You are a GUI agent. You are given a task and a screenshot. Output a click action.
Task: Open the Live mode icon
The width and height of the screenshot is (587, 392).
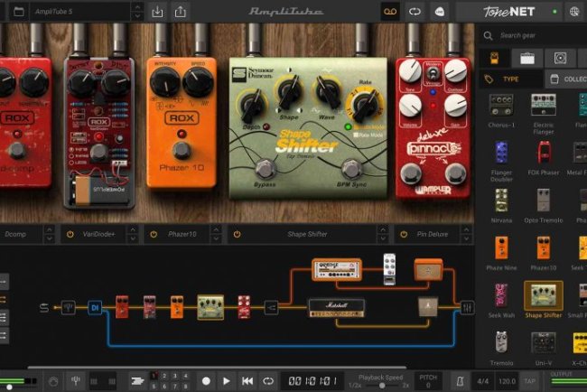(x=440, y=12)
